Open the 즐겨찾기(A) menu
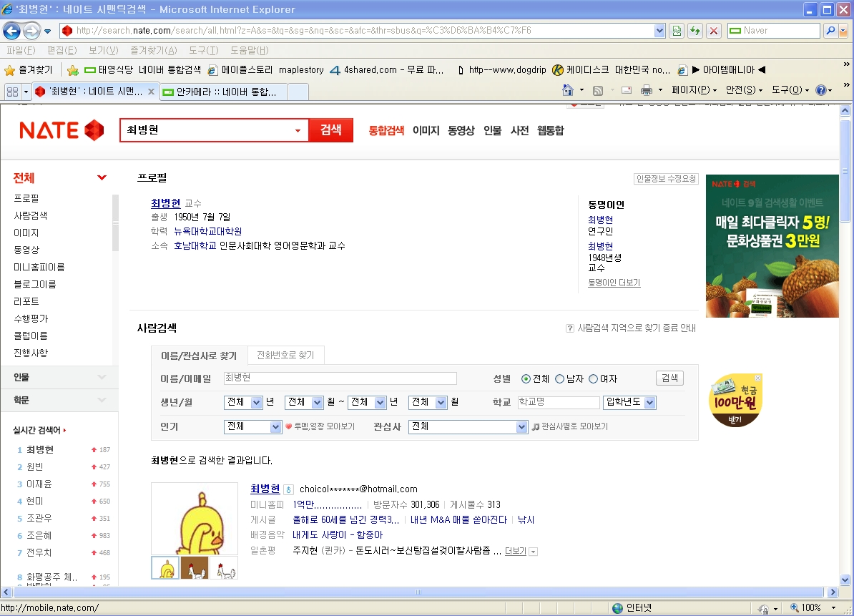The image size is (854, 616). click(154, 51)
